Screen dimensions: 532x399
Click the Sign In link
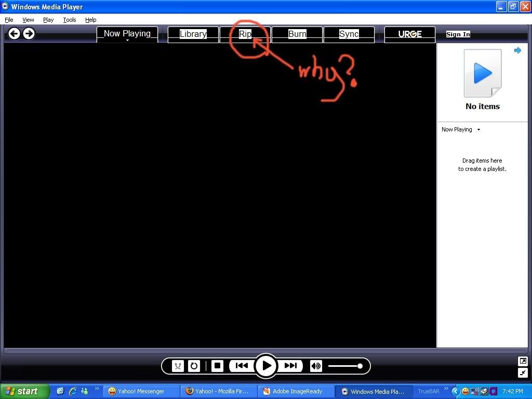tap(458, 34)
